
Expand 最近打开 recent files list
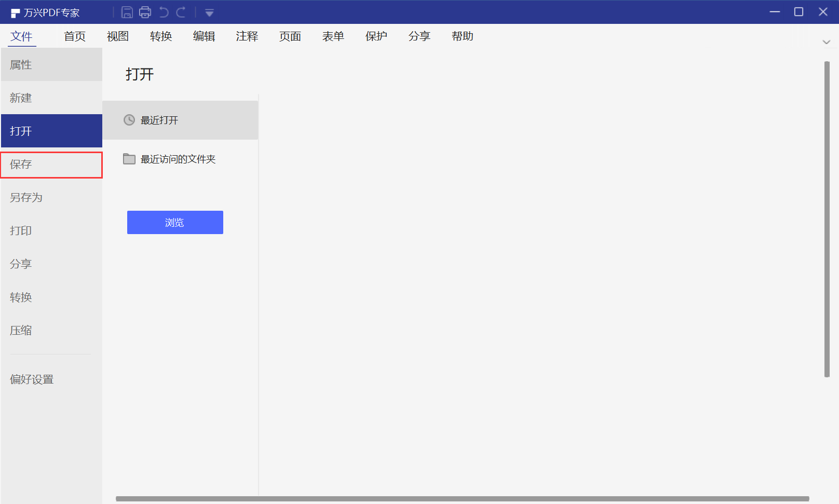158,120
